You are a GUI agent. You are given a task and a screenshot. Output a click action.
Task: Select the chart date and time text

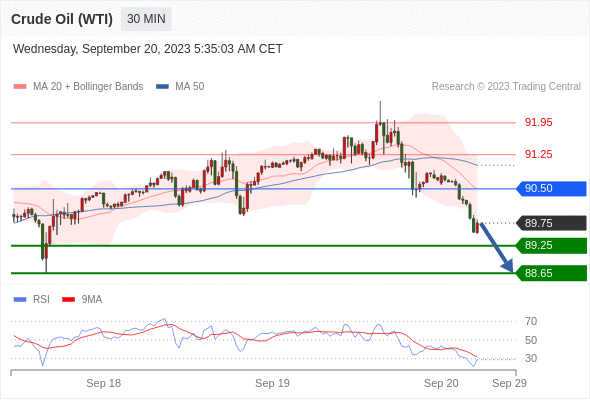tap(148, 49)
